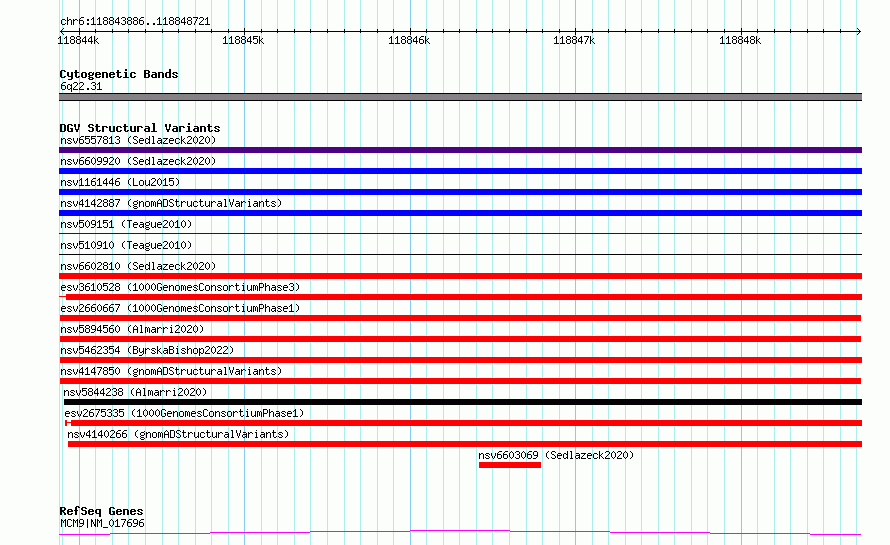The width and height of the screenshot is (890, 545).
Task: Click the Cytogenetic Bands track title
Action: point(119,74)
